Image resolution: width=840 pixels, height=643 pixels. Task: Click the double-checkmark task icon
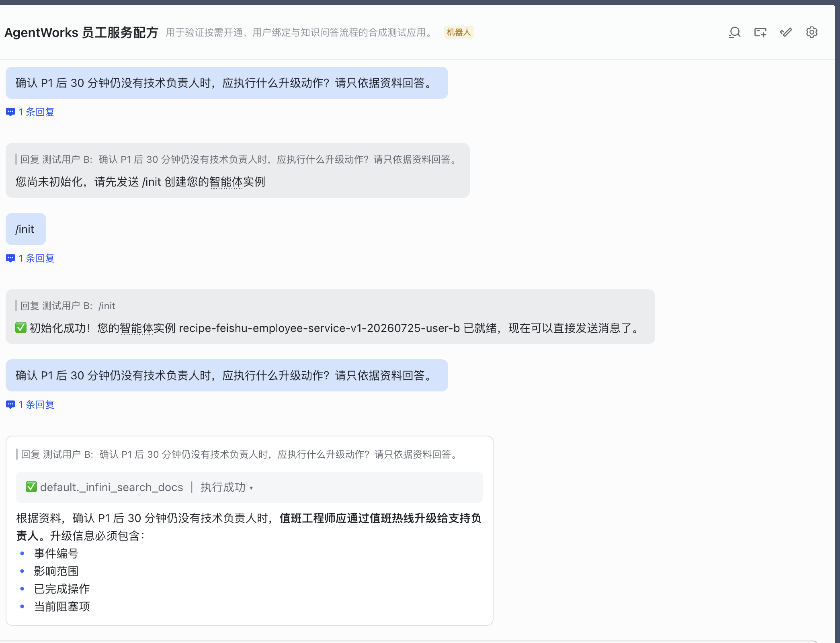(x=786, y=33)
